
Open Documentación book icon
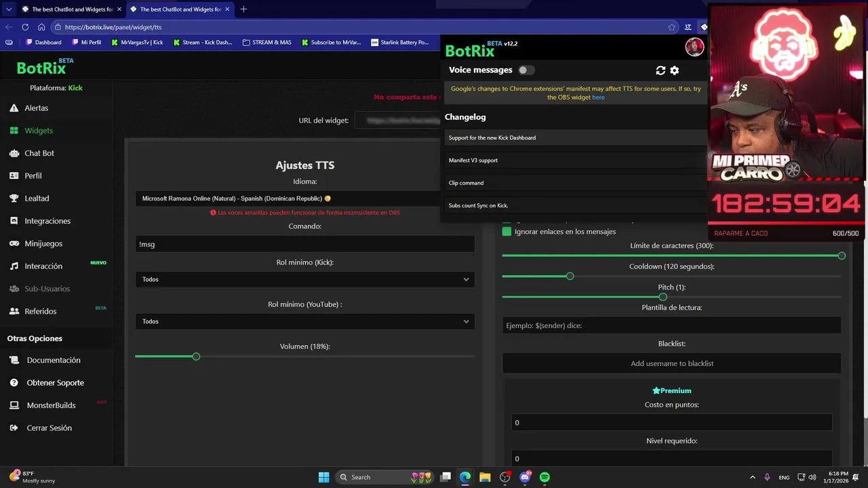[14, 360]
